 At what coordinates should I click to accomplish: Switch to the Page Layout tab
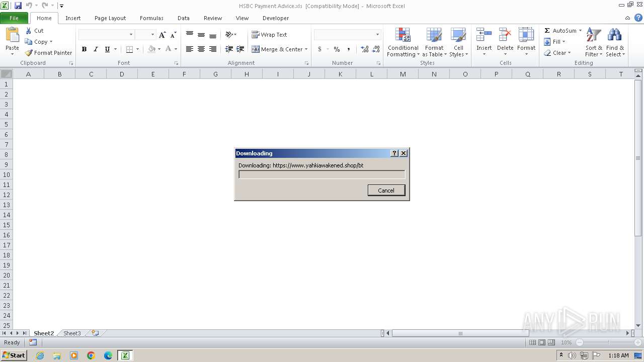[x=110, y=18]
